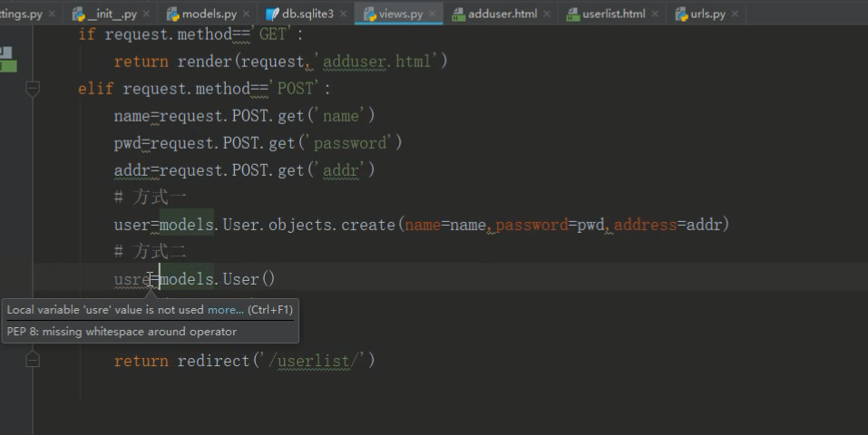The image size is (868, 435).
Task: Open the 'more...' link in tooltip
Action: pyautogui.click(x=225, y=310)
